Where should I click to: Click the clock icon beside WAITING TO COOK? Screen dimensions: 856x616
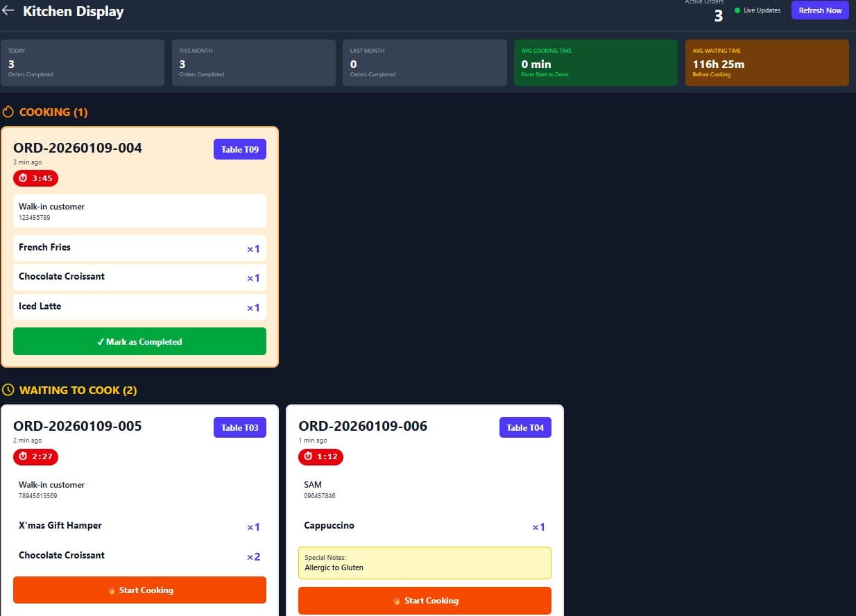(8, 390)
